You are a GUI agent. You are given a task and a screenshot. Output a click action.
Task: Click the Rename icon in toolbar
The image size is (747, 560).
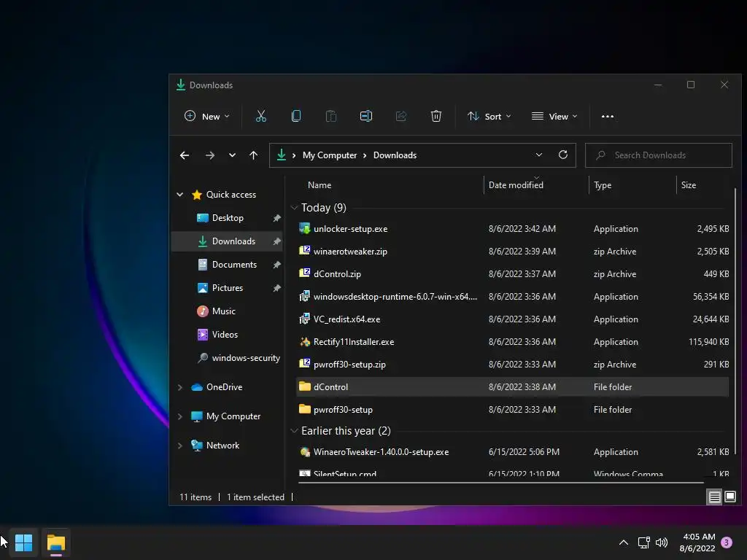tap(366, 116)
